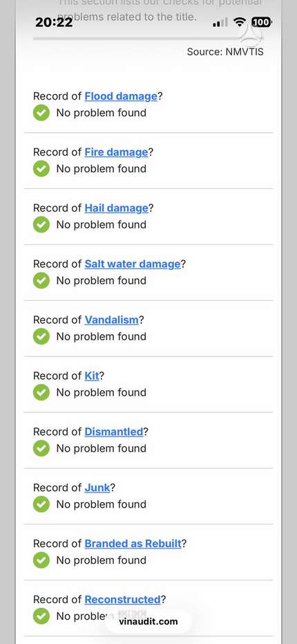
Task: Open the Fire damage link
Action: tap(117, 152)
